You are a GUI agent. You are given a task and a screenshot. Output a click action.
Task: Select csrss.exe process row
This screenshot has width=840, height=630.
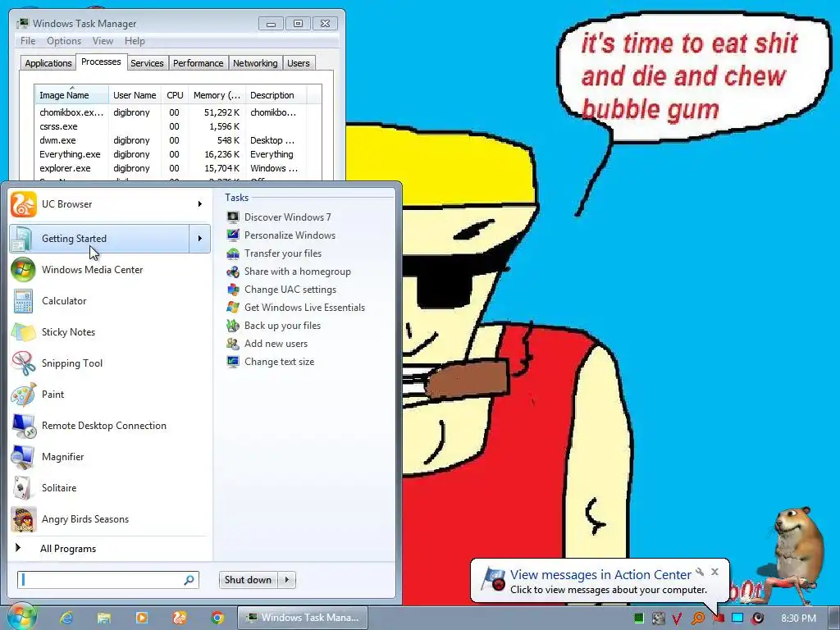[x=178, y=126]
